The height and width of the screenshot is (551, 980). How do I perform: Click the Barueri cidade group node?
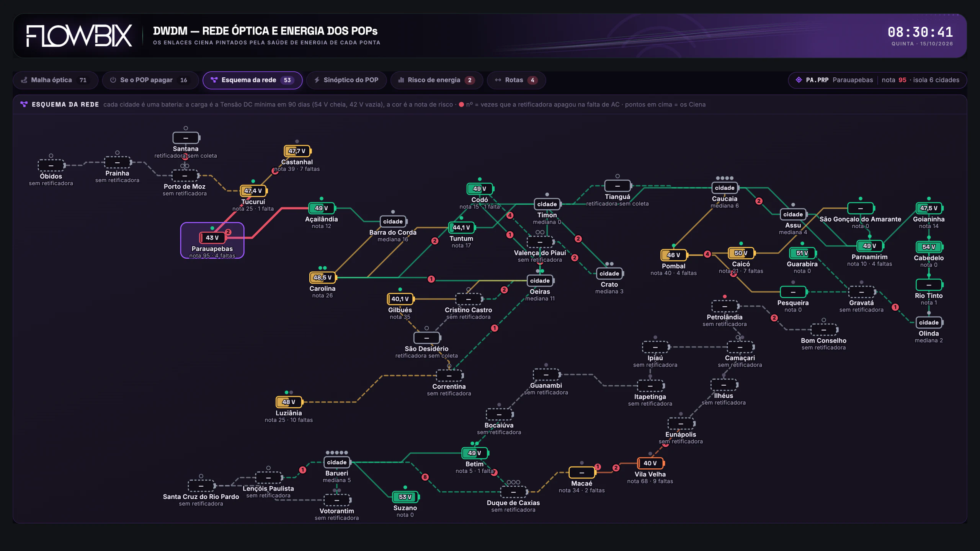[x=337, y=462]
